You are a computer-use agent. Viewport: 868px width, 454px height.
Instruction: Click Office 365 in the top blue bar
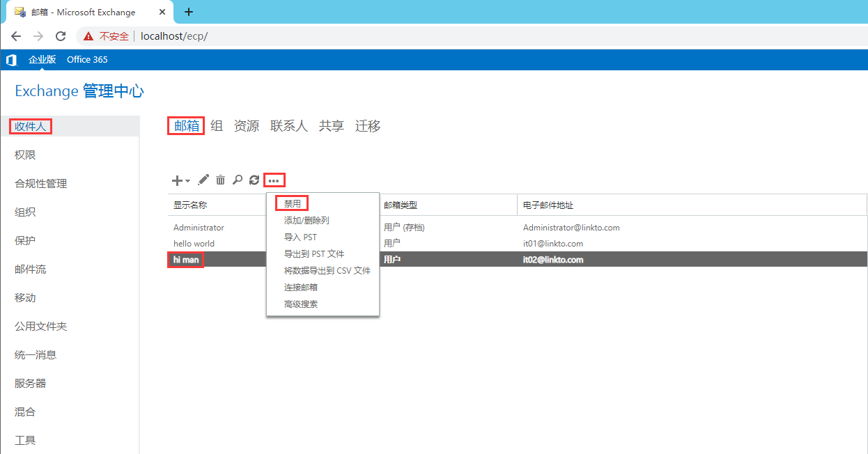pos(87,60)
